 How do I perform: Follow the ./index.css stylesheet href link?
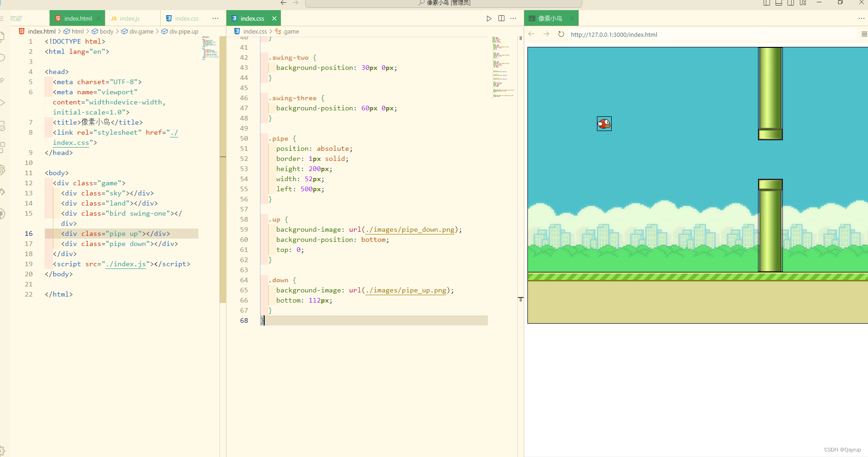[71, 143]
